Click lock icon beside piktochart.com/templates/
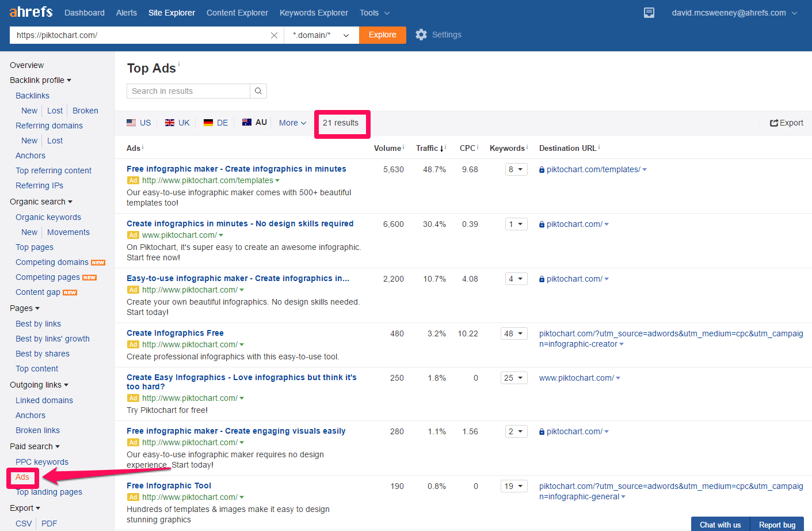The height and width of the screenshot is (531, 812). tap(542, 170)
